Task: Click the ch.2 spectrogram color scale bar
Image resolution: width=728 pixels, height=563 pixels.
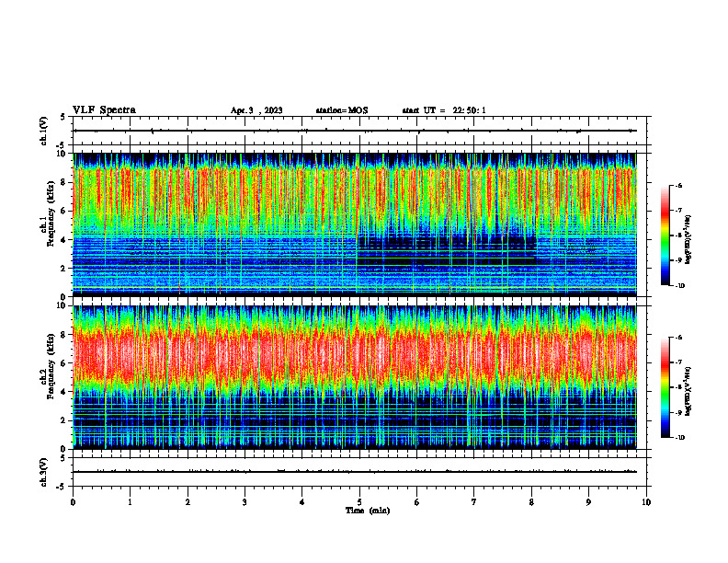Action: pyautogui.click(x=665, y=387)
